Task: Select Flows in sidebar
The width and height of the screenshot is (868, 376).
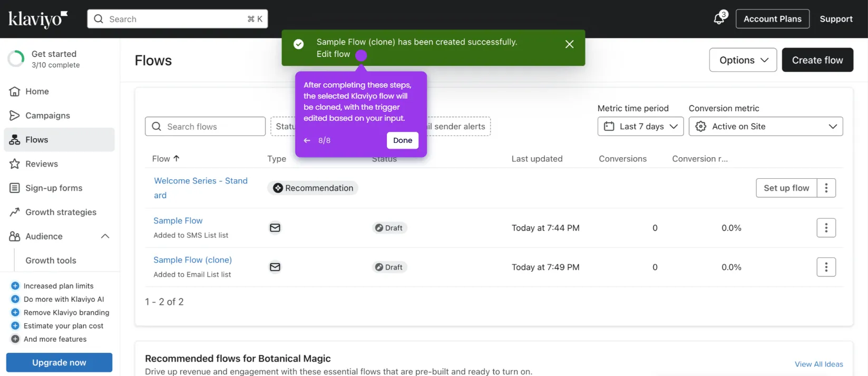Action: (59, 140)
